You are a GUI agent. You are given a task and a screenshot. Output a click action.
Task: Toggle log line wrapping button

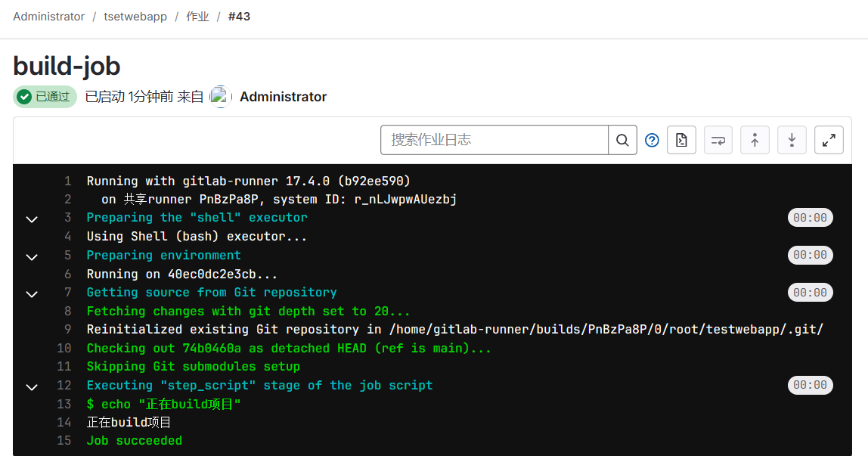pyautogui.click(x=718, y=140)
